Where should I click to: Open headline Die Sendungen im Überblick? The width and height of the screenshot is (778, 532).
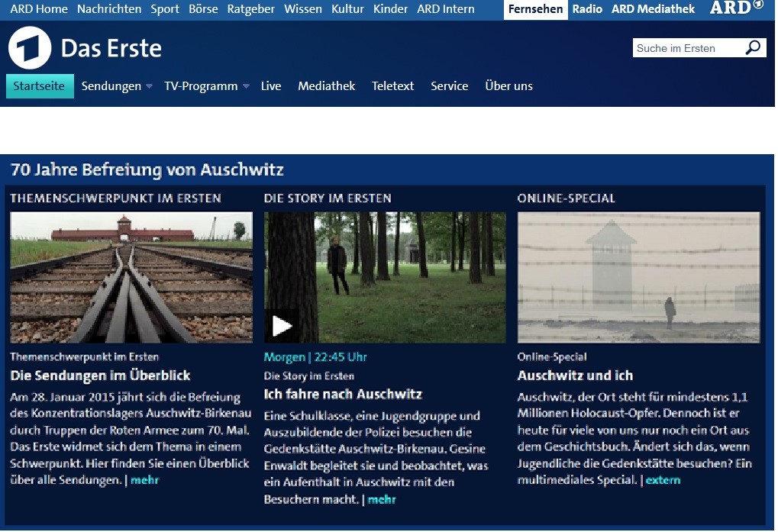click(100, 376)
